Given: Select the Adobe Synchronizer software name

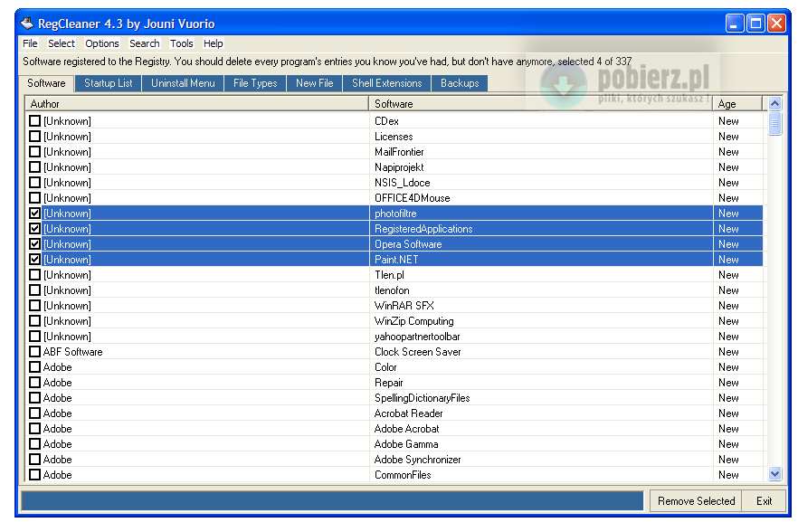Looking at the screenshot, I should (x=417, y=460).
